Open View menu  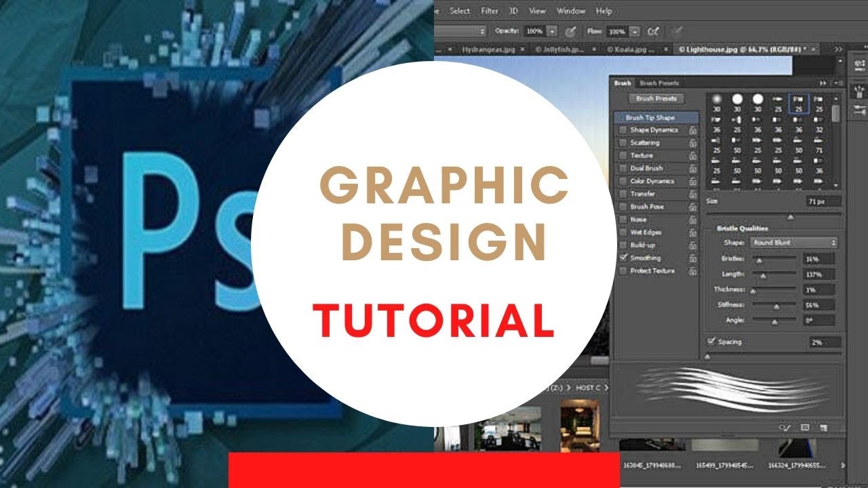coord(537,11)
